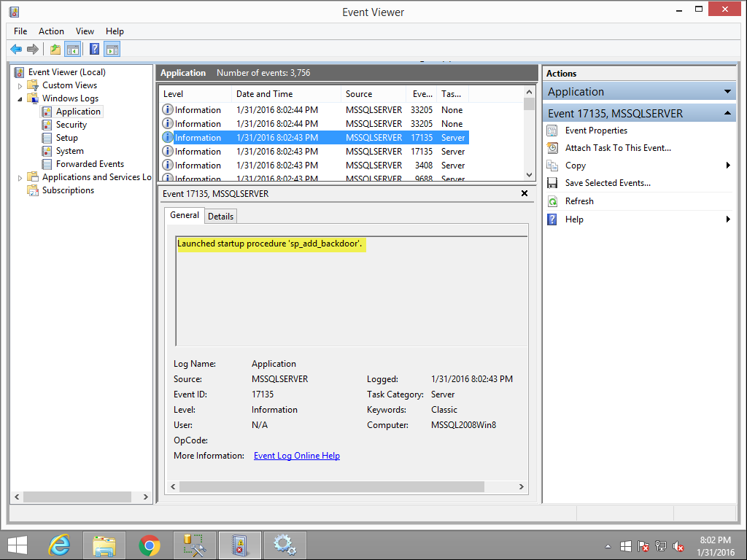
Task: Click the Attach Task To This Event icon
Action: [x=552, y=148]
